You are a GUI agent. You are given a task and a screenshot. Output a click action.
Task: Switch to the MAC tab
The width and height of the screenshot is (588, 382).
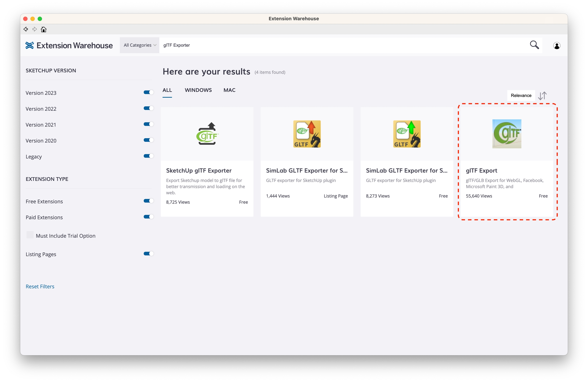229,90
